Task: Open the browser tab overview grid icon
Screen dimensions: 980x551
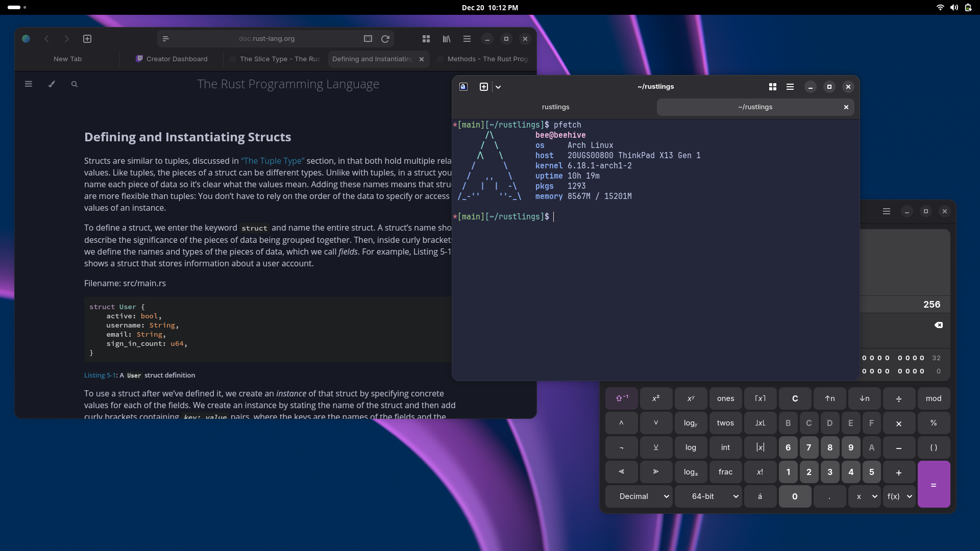Action: click(426, 39)
